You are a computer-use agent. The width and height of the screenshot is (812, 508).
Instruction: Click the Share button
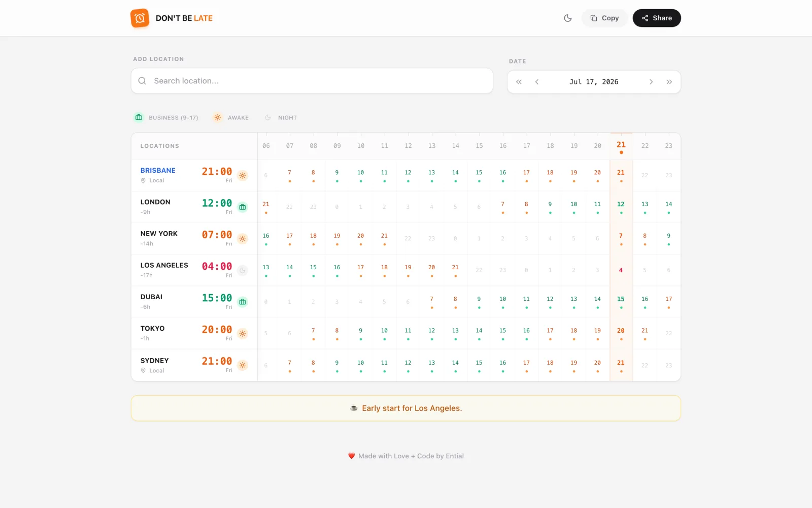tap(657, 18)
